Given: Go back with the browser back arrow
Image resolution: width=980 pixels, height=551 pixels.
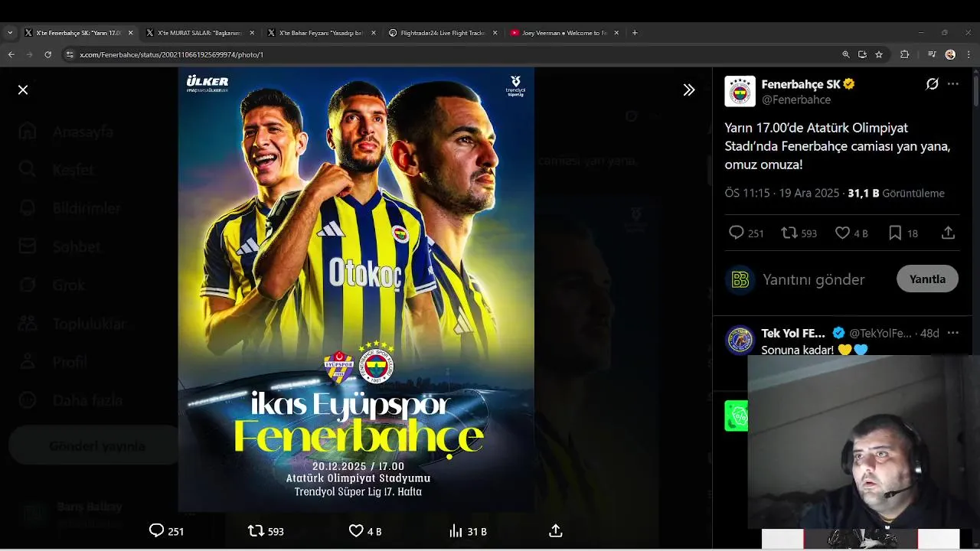Looking at the screenshot, I should [11, 54].
